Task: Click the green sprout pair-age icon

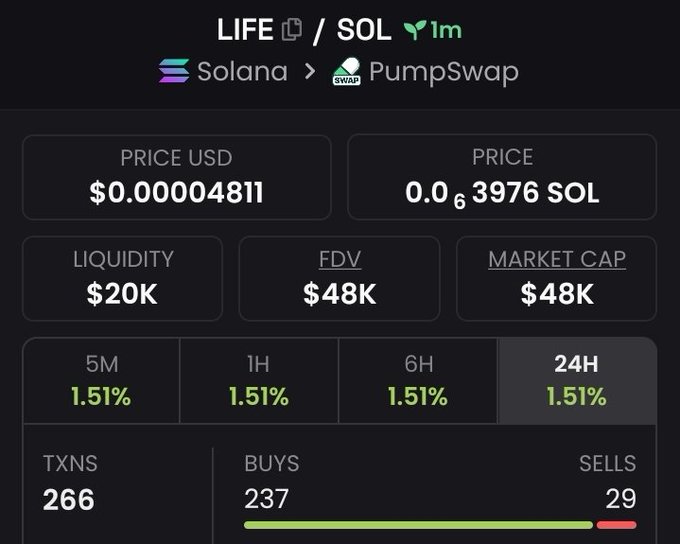Action: pyautogui.click(x=415, y=30)
